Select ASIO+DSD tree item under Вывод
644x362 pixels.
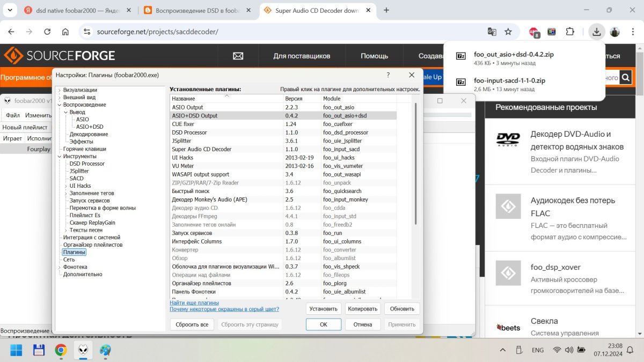click(x=90, y=127)
